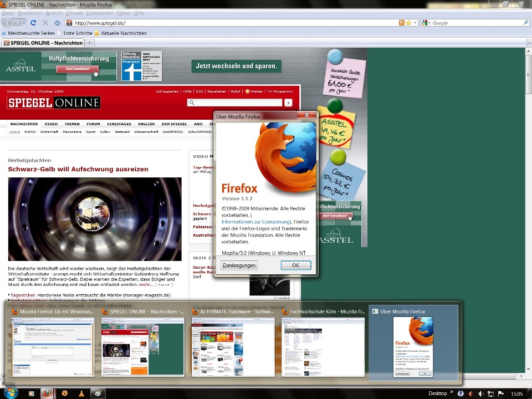
Task: Open the Erste Schritte bookmark
Action: [x=75, y=33]
